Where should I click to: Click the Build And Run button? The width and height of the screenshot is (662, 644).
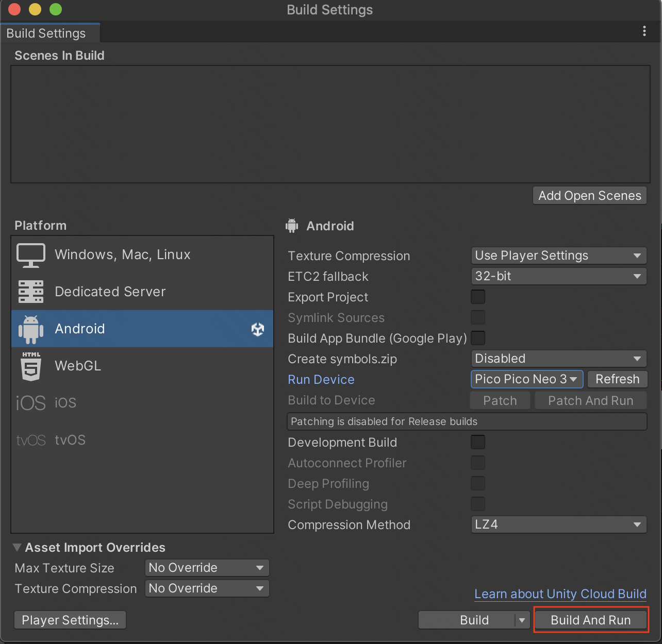point(591,620)
